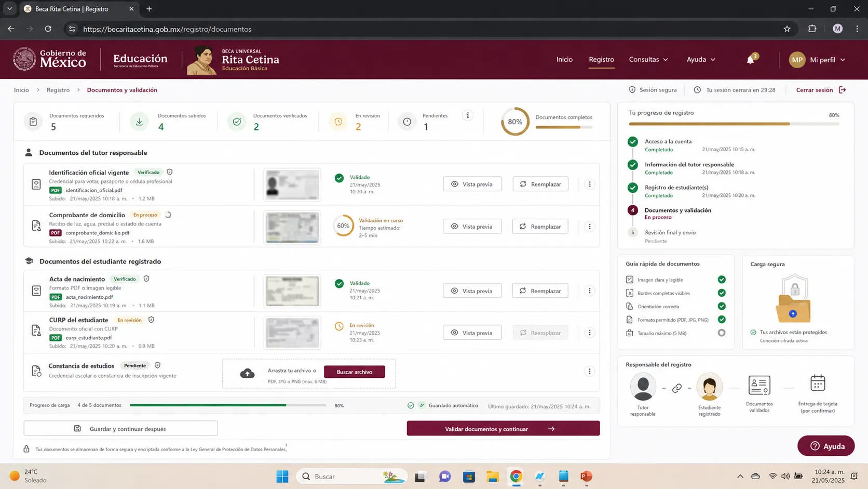
Task: Click the Formato permitido checkmark
Action: click(x=722, y=320)
